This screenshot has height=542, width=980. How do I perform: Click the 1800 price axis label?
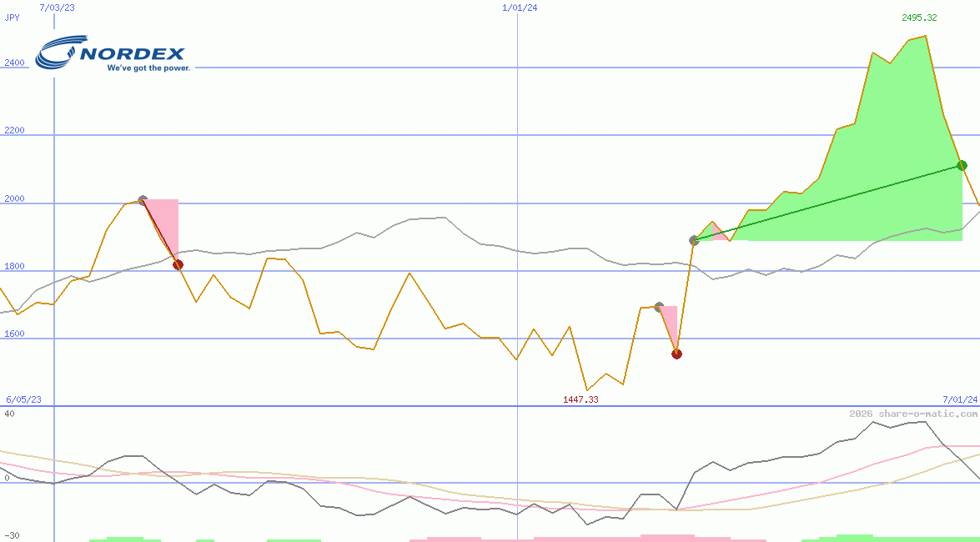click(14, 266)
